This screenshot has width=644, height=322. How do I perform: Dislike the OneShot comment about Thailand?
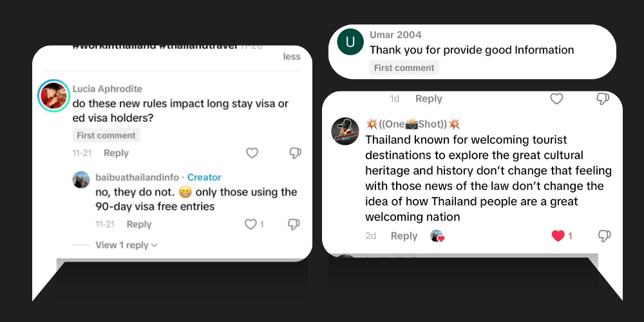point(604,236)
